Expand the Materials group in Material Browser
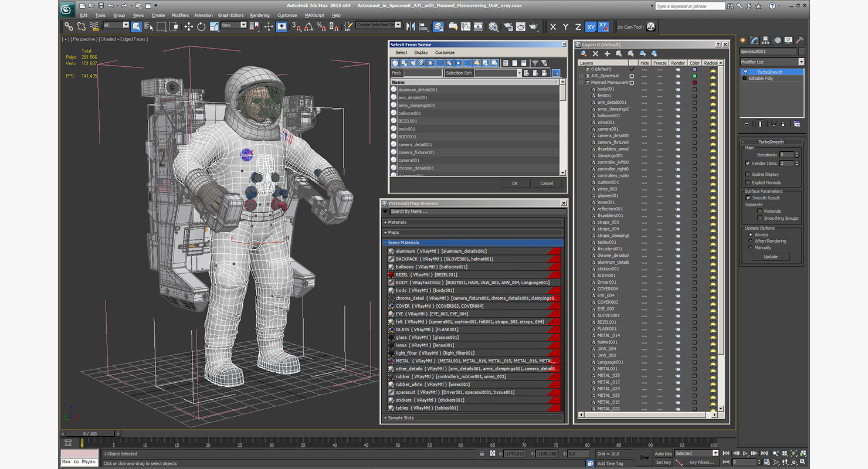Screen dimensions: 868x469 [x=473, y=222]
